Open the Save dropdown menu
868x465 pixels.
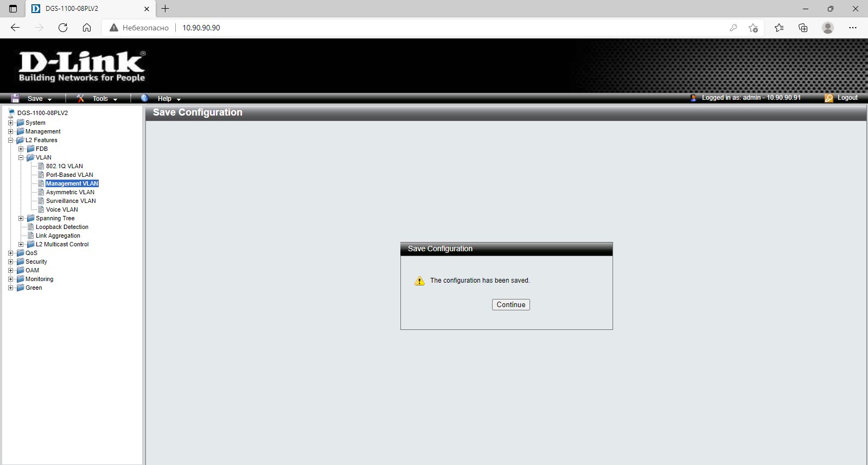coord(39,99)
